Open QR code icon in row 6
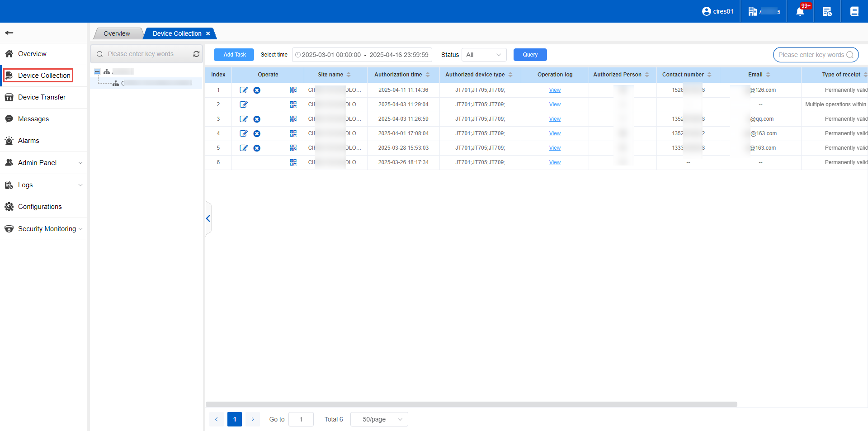This screenshot has height=431, width=868. coord(293,162)
